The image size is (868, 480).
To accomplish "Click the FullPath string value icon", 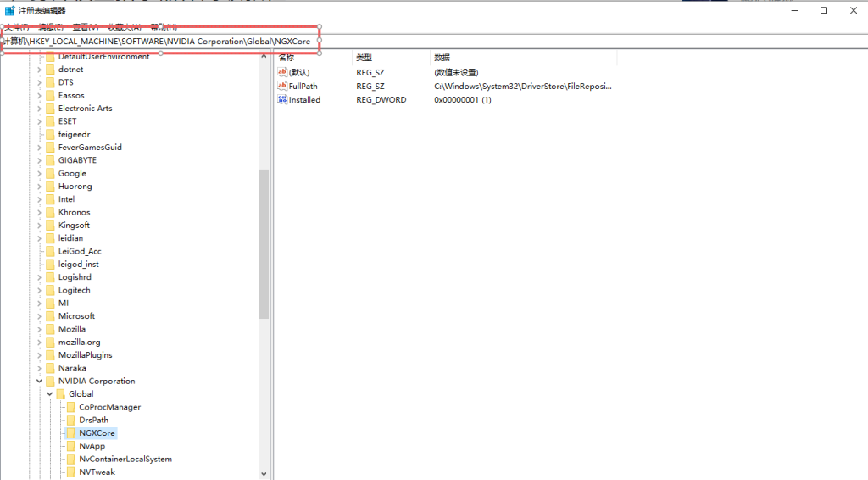I will 282,87.
